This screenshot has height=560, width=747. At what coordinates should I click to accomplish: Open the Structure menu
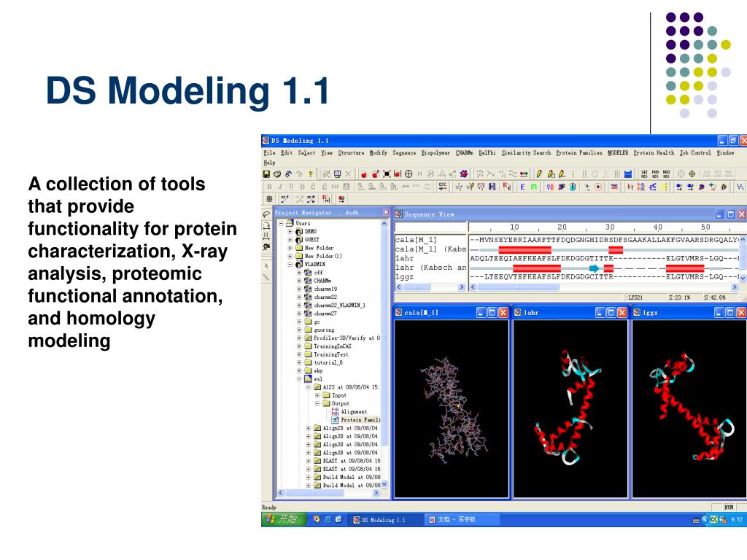pos(351,153)
